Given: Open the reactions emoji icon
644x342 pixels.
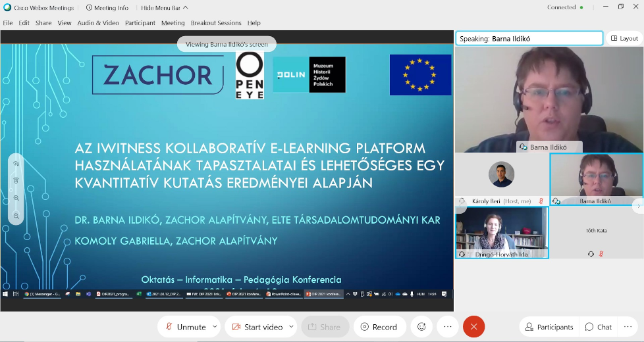Looking at the screenshot, I should pos(421,327).
